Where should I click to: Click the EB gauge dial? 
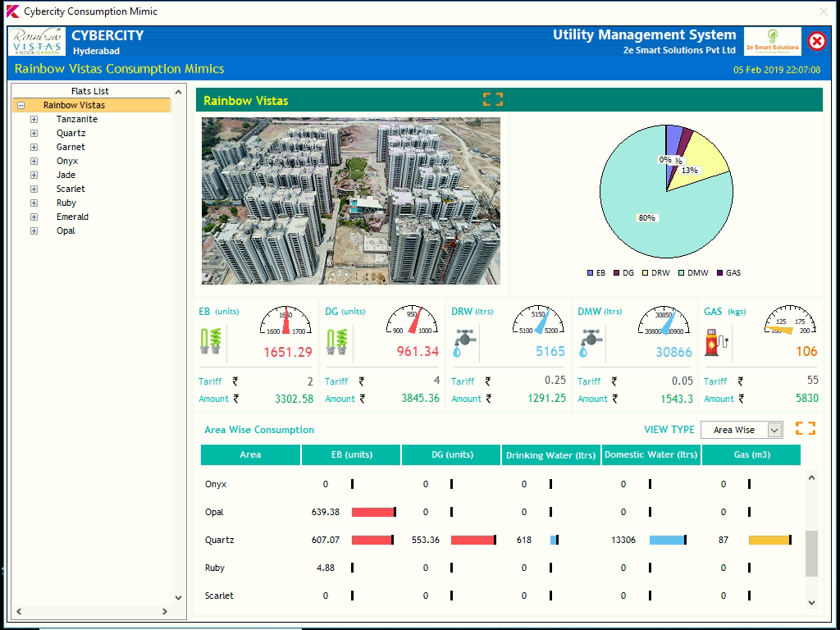click(285, 321)
